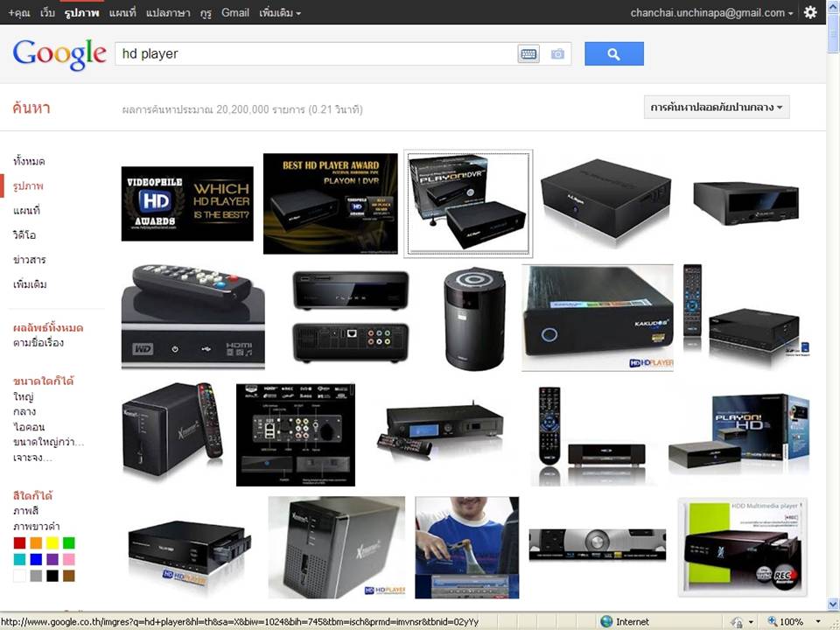Filter by กลาง image size
Screen dimensions: 840x630
tap(24, 412)
